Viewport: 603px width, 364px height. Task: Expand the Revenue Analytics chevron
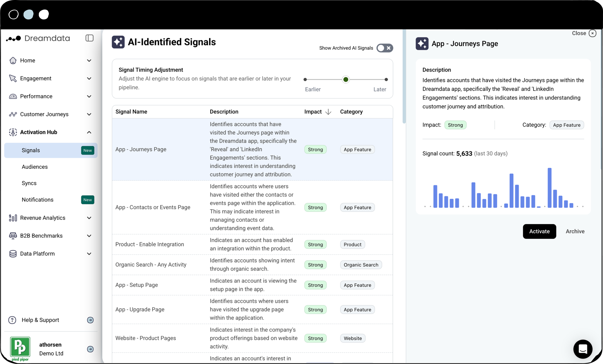click(89, 218)
